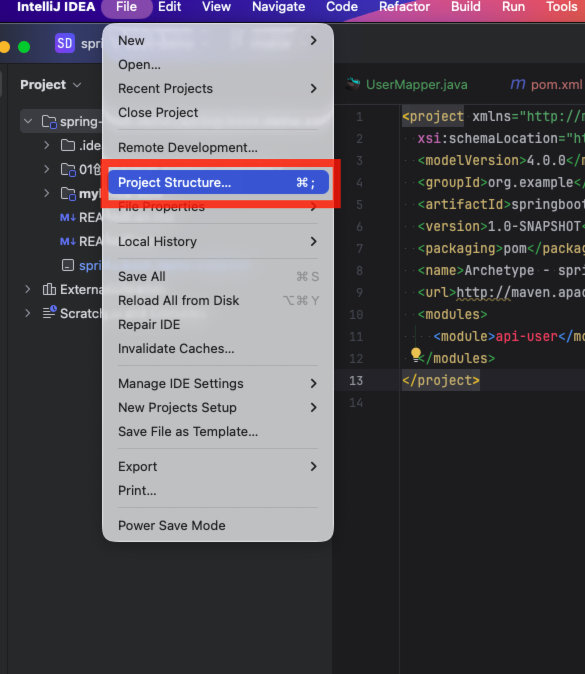The height and width of the screenshot is (674, 585).
Task: Open the New submenu in File menu
Action: pos(218,40)
